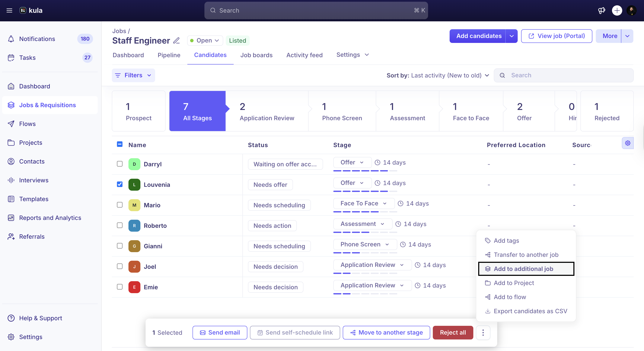Open table column settings gear
The image size is (644, 351).
tap(628, 143)
